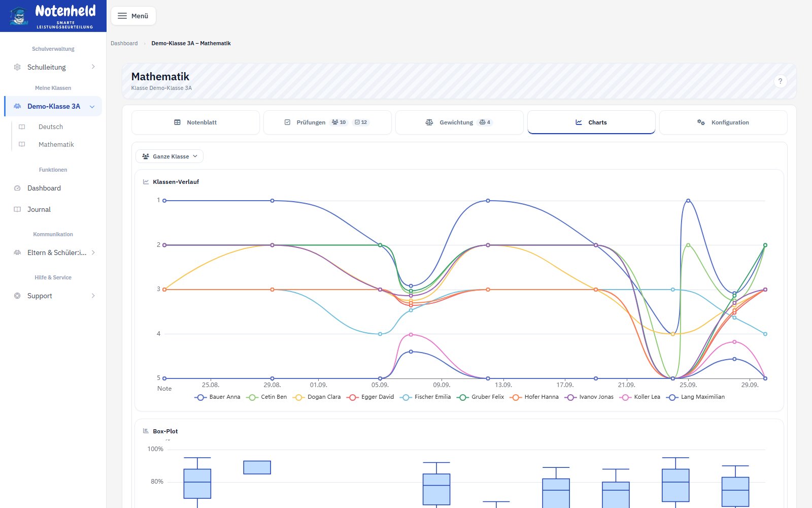
Task: Click the Journal book icon
Action: coord(17,209)
